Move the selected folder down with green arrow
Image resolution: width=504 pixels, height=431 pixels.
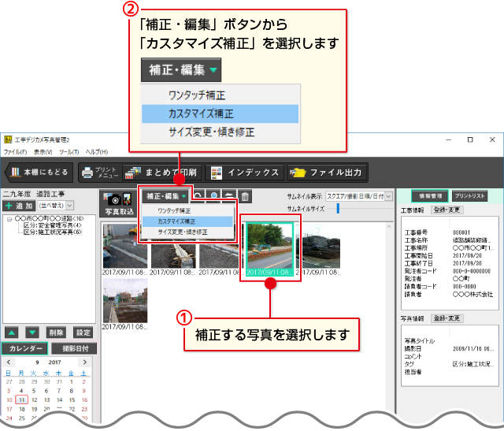click(x=32, y=333)
